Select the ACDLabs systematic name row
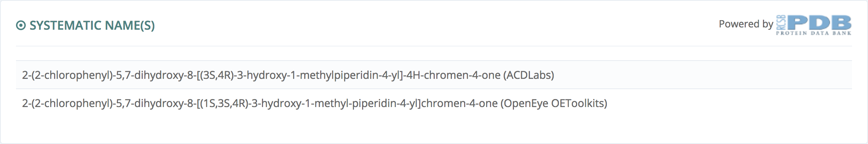Screen dimensions: 868x144 [x=434, y=75]
